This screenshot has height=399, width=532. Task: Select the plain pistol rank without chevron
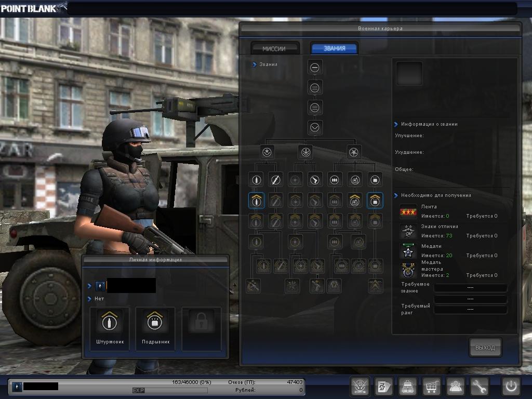coord(314,180)
